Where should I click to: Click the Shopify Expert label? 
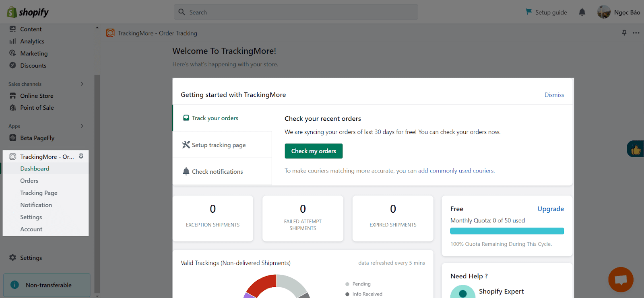click(x=501, y=291)
